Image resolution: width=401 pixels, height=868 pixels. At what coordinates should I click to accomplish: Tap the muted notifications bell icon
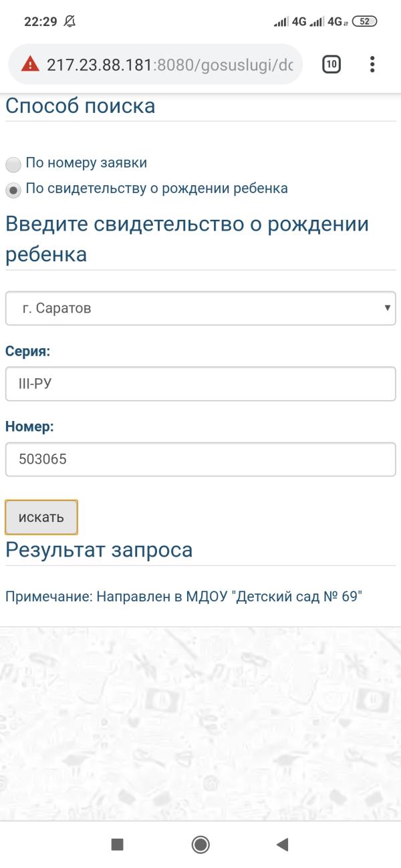[x=70, y=21]
